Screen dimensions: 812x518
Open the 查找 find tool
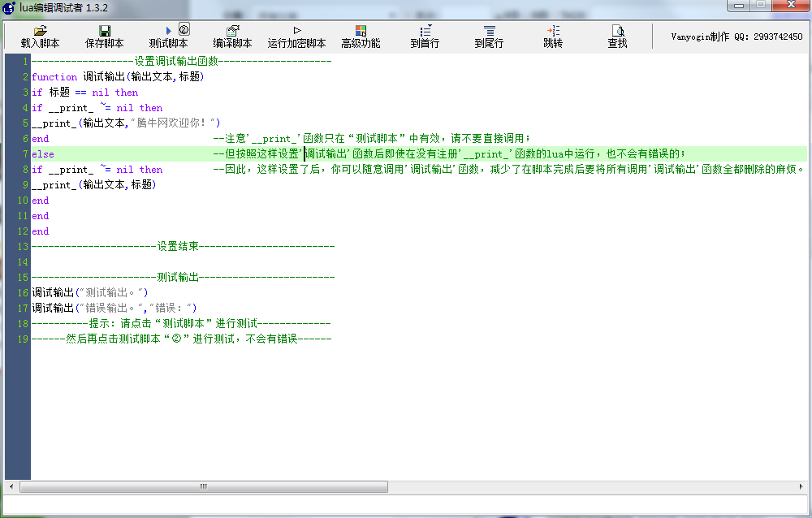click(x=617, y=37)
